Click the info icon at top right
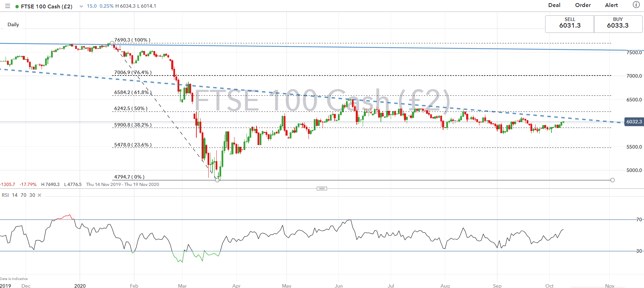 tap(636, 5)
